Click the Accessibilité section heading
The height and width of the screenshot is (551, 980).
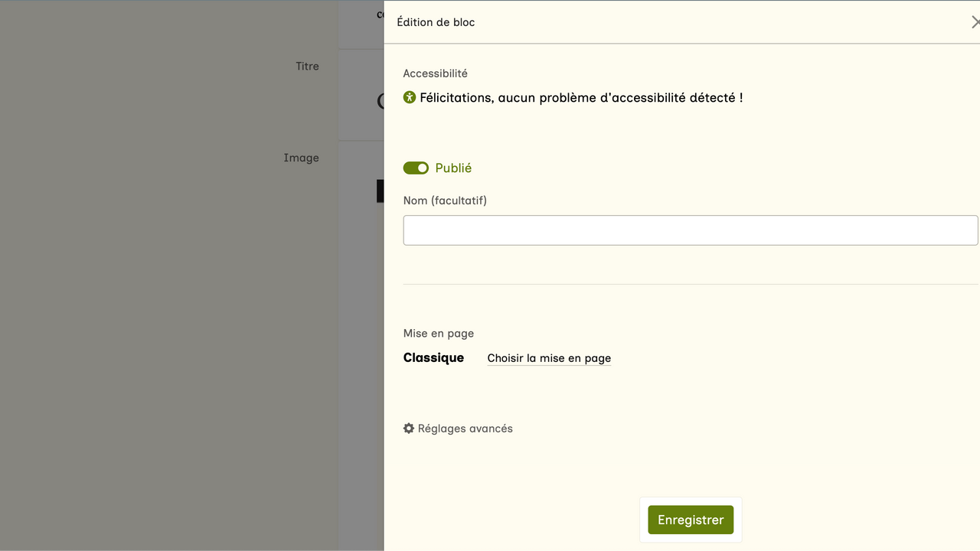coord(435,73)
